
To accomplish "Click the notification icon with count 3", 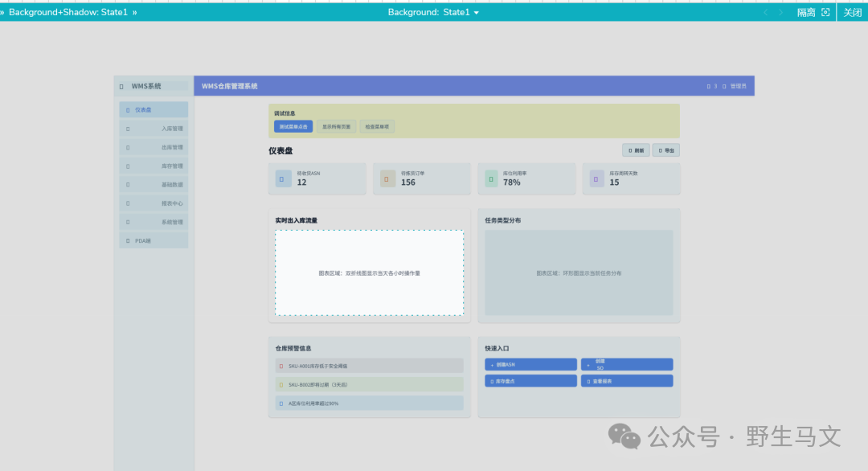I will pos(708,86).
